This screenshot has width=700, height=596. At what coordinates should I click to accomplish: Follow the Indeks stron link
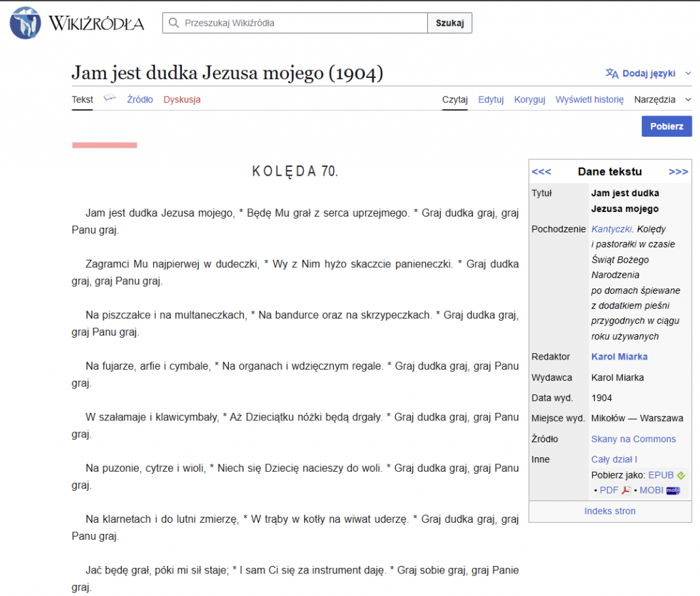point(610,511)
